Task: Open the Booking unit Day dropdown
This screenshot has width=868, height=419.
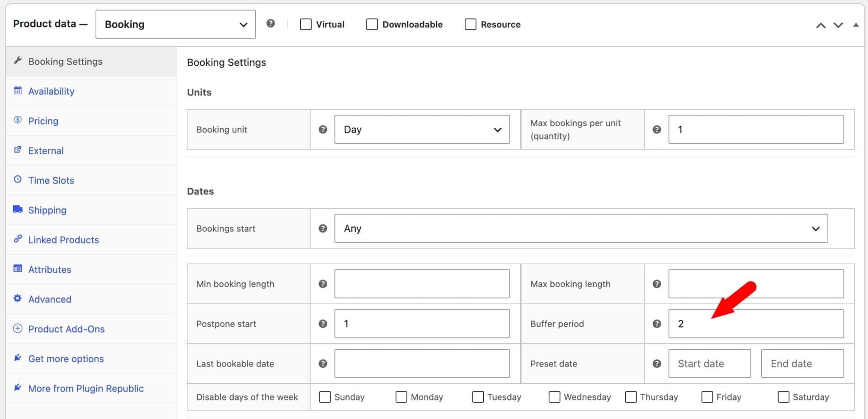Action: tap(422, 129)
